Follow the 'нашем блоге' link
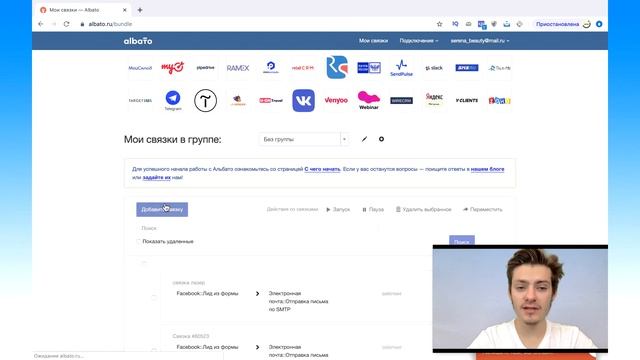The height and width of the screenshot is (360, 640). (x=487, y=169)
